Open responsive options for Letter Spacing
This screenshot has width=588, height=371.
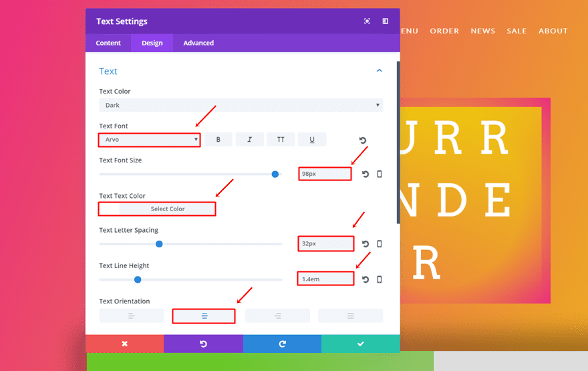380,244
